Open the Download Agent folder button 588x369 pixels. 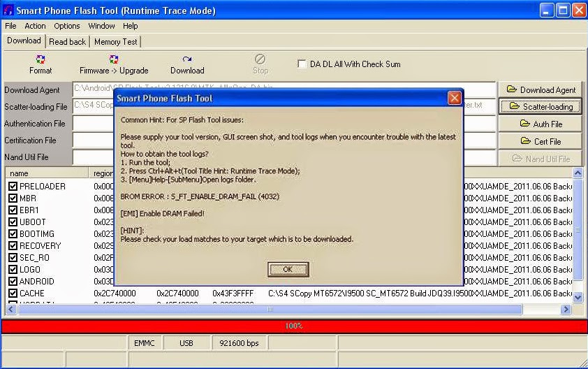coord(541,89)
